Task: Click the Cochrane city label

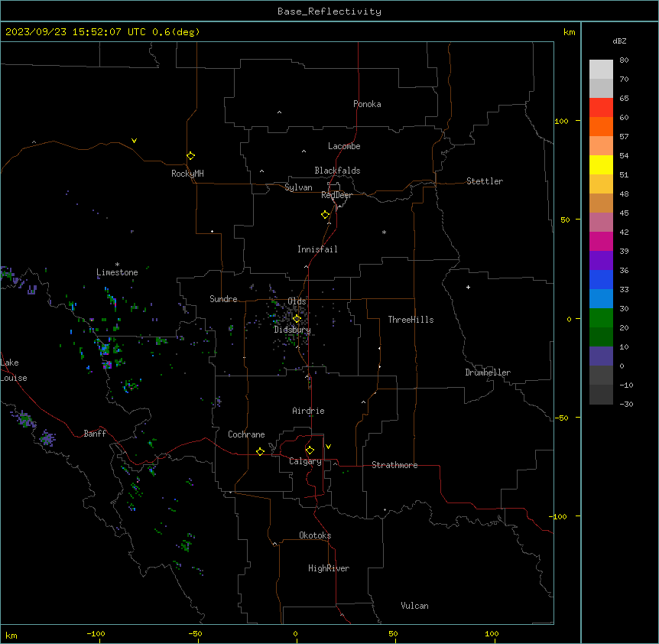Action: pos(246,434)
